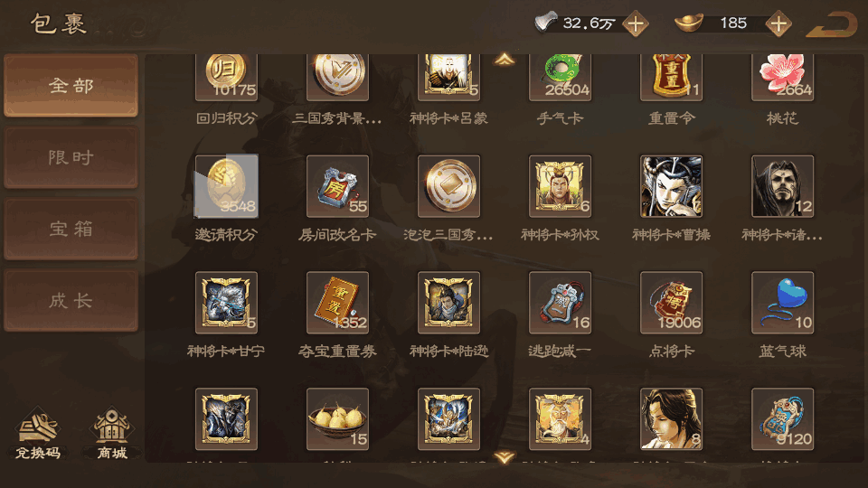Switch to the 全部 tab
Screen dimensions: 868x488
pos(71,86)
